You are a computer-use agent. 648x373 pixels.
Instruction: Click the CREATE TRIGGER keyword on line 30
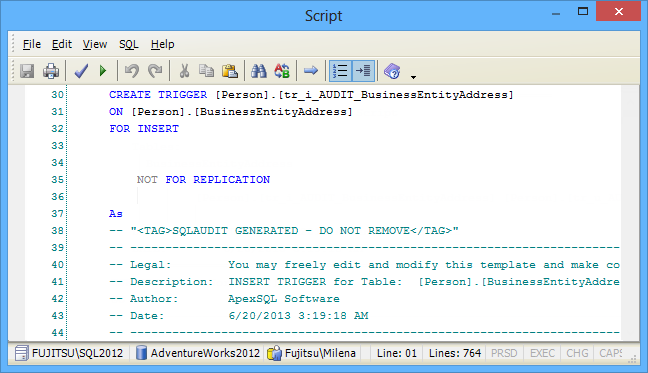(158, 95)
